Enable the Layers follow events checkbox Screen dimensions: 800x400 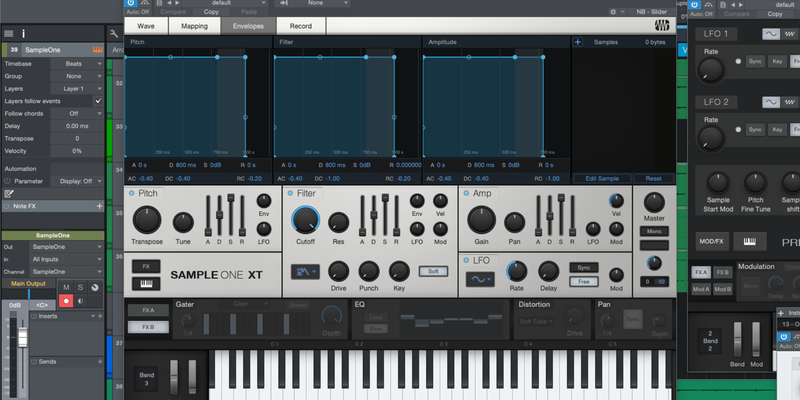(98, 101)
